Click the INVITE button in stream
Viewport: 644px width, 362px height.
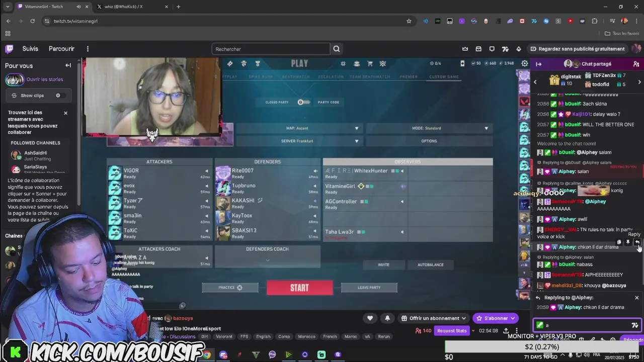pyautogui.click(x=383, y=264)
